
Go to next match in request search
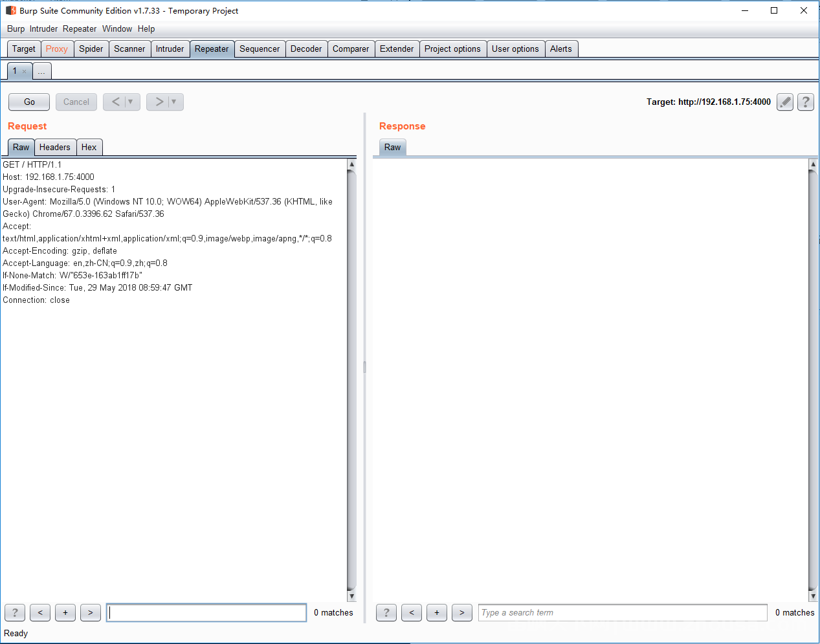(x=91, y=612)
